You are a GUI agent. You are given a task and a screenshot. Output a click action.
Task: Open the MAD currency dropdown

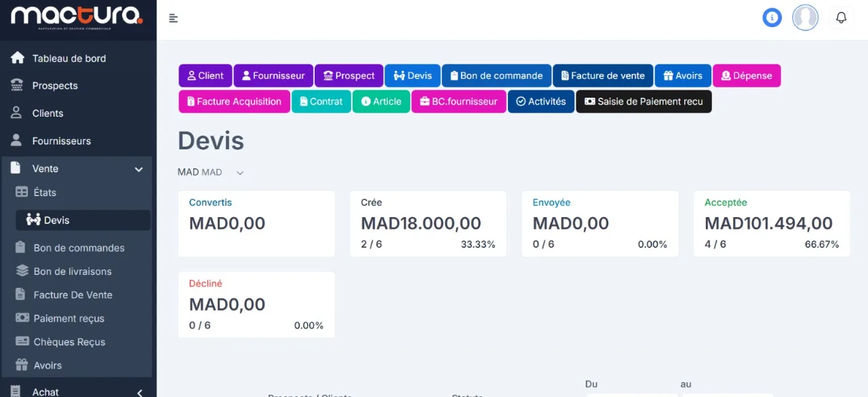210,172
